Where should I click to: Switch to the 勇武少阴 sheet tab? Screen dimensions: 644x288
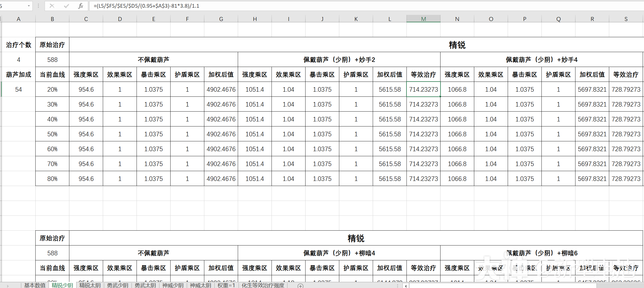[118, 285]
